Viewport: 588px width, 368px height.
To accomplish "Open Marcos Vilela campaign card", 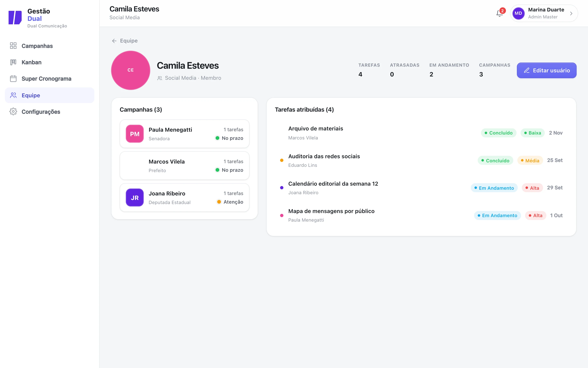I will pyautogui.click(x=185, y=166).
